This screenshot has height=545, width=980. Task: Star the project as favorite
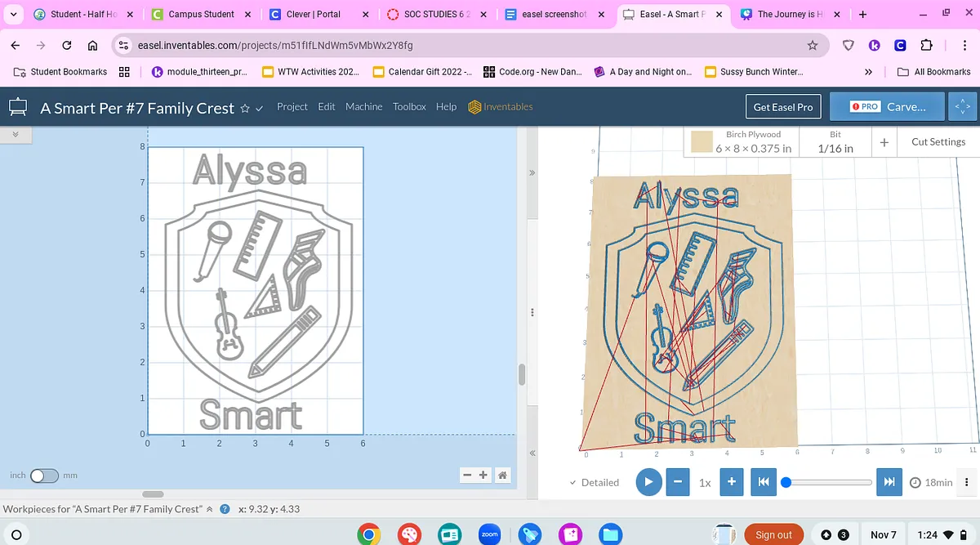pos(245,109)
